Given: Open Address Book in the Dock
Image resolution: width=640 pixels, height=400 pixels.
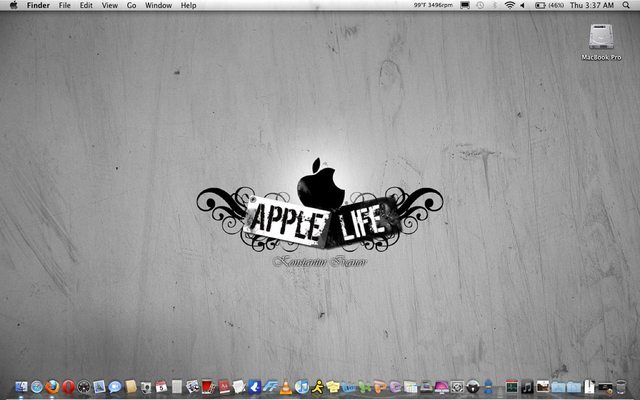Looking at the screenshot, I should click(131, 387).
